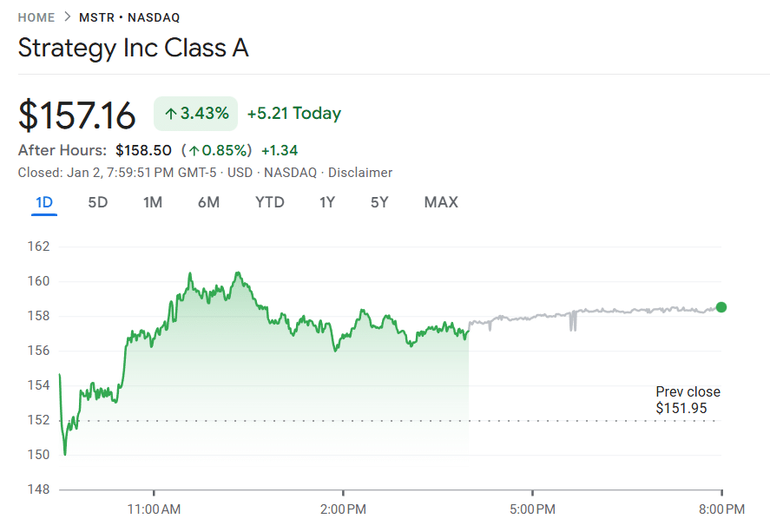The image size is (770, 532).
Task: Switch to the 1Y chart
Action: click(327, 202)
